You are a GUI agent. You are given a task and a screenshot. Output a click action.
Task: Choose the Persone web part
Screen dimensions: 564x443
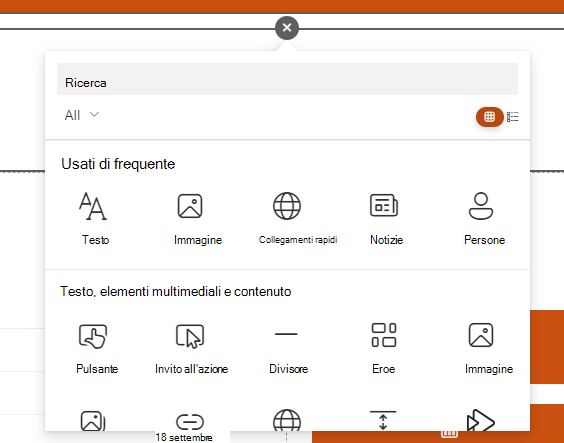[x=484, y=219]
